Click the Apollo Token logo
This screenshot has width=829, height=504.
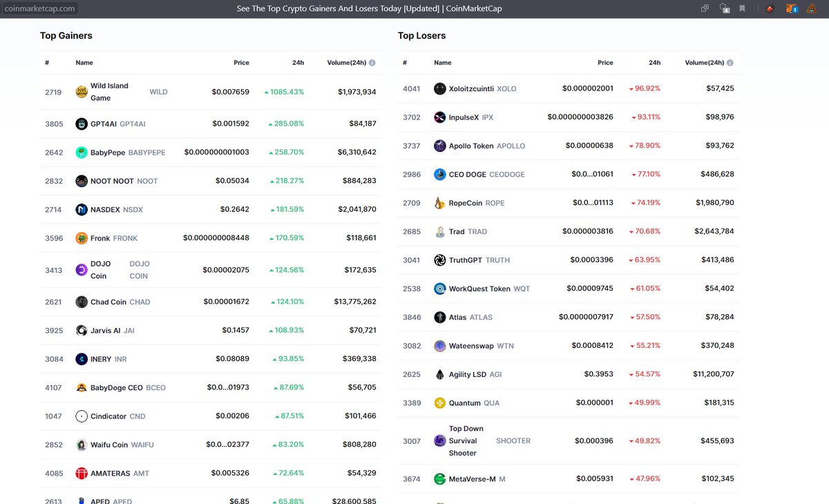pos(440,146)
